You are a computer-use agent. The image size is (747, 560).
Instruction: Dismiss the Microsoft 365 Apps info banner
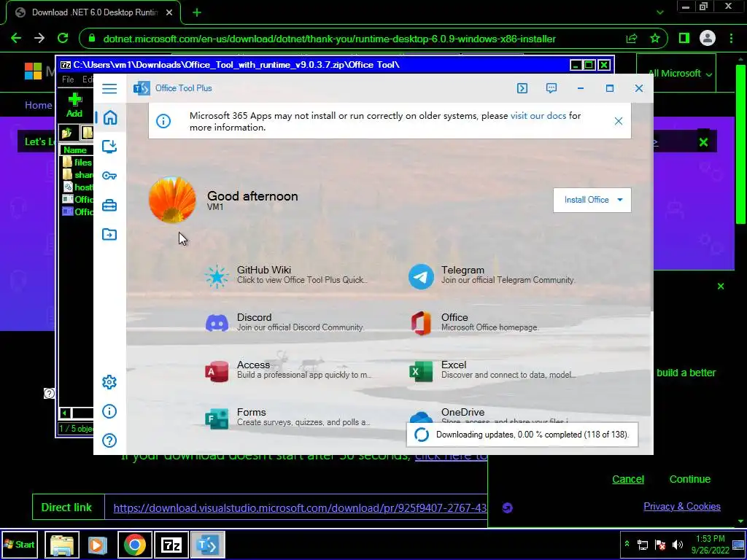619,121
